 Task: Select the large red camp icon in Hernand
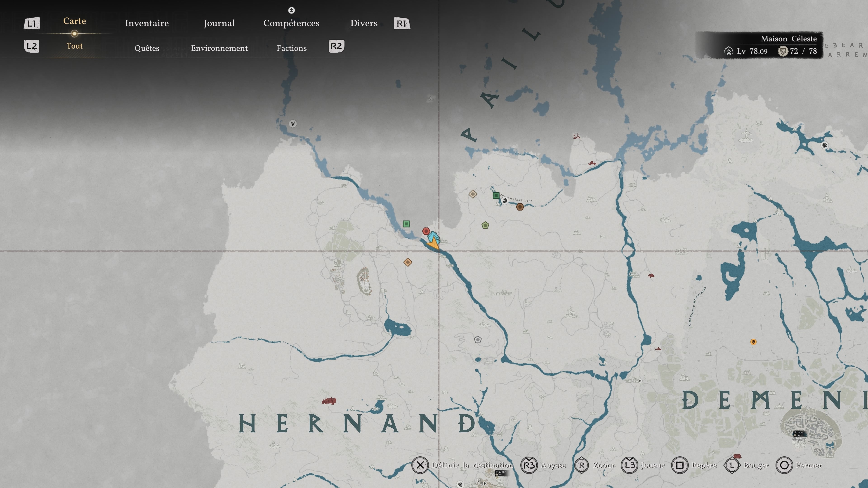(x=329, y=401)
